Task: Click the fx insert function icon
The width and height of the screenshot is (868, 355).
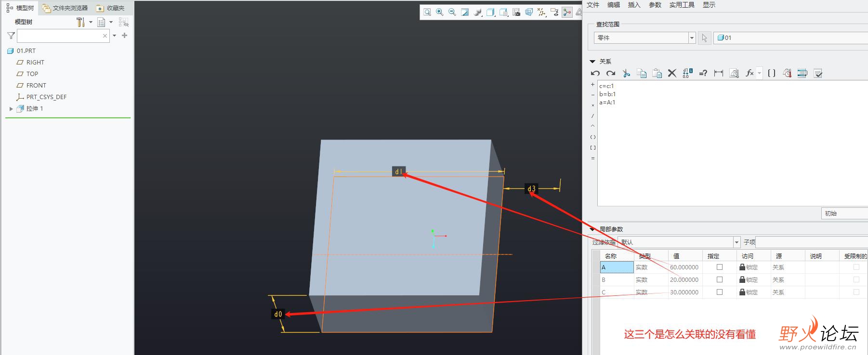Action: [750, 73]
